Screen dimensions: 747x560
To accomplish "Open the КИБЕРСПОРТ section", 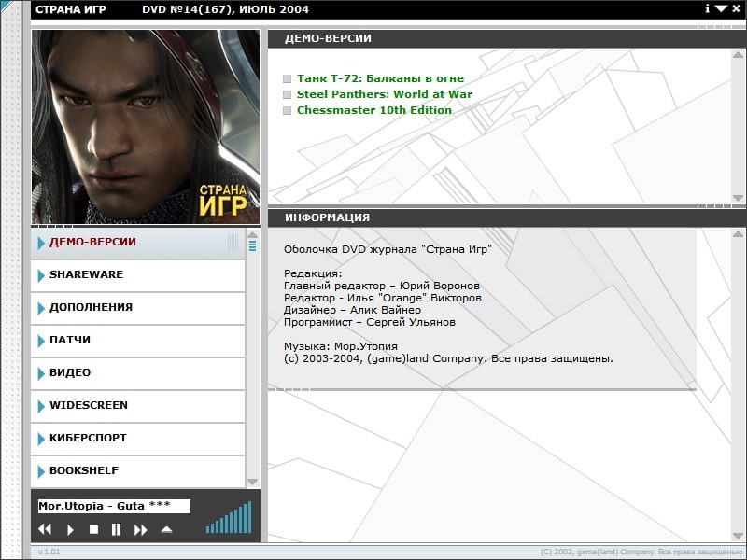I will [137, 439].
